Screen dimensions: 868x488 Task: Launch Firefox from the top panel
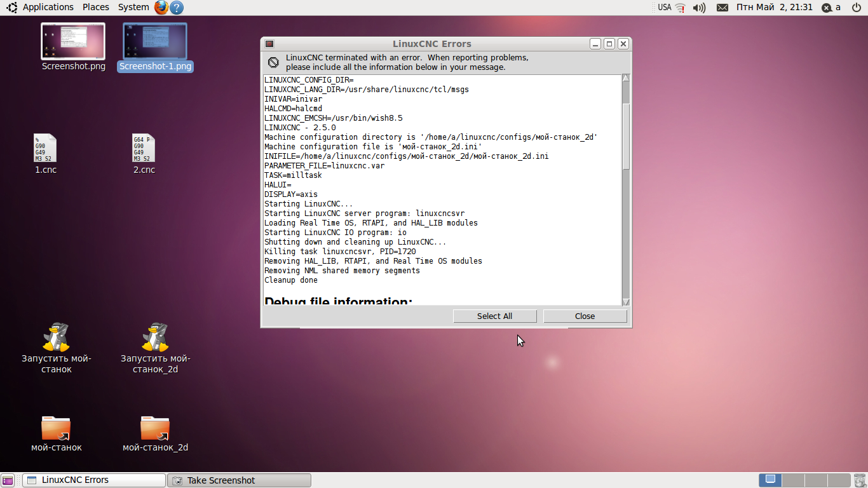[x=161, y=8]
